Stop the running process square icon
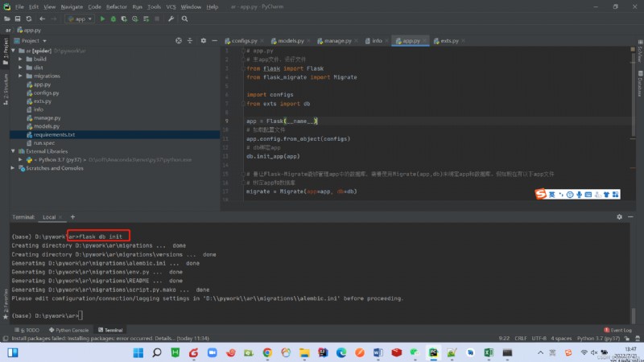Viewport: 644px width, 362px height. coord(157,19)
